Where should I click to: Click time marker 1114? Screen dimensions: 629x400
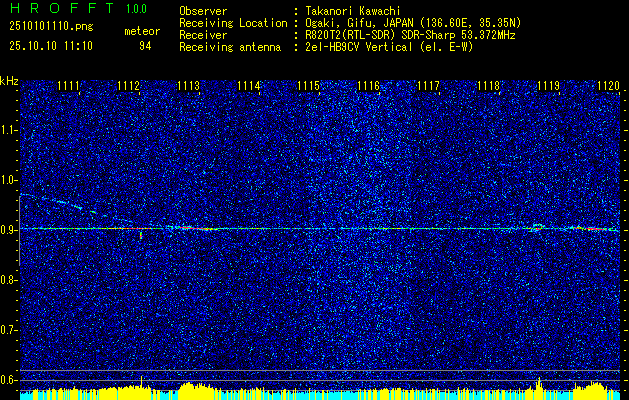pyautogui.click(x=248, y=86)
